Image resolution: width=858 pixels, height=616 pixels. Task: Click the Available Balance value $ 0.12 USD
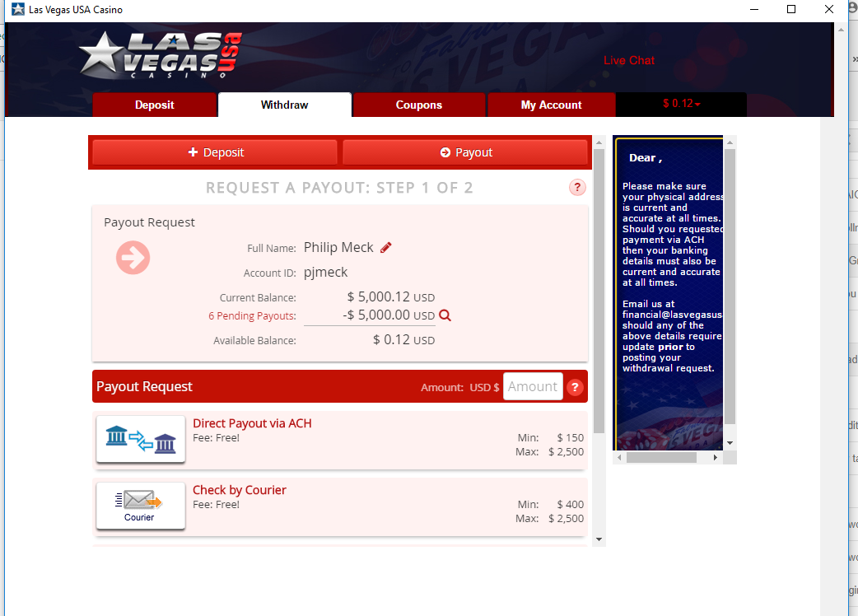[403, 340]
